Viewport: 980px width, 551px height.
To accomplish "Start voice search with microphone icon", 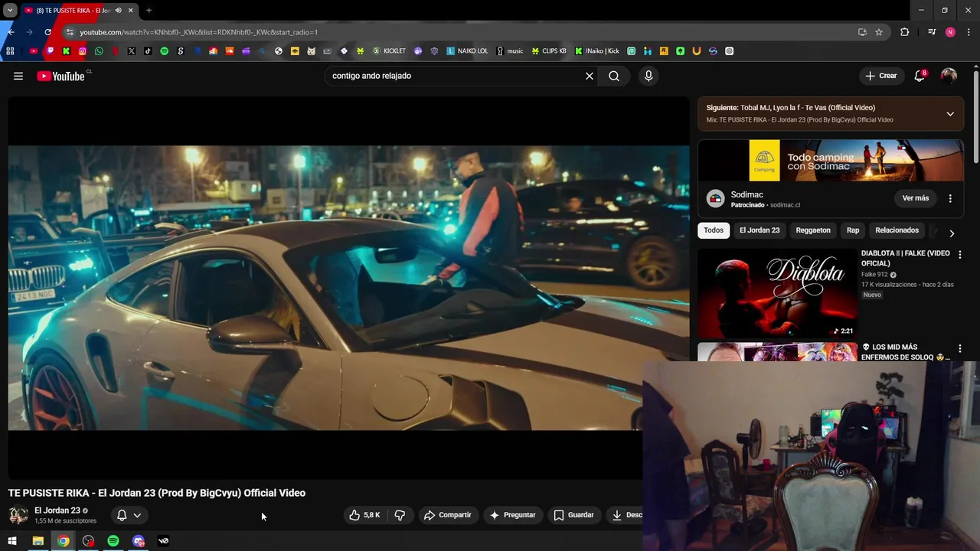I will [x=648, y=76].
